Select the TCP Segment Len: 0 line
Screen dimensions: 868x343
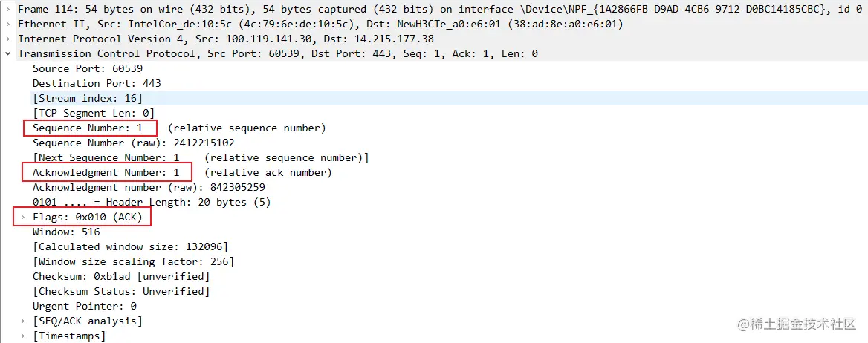pyautogui.click(x=93, y=113)
